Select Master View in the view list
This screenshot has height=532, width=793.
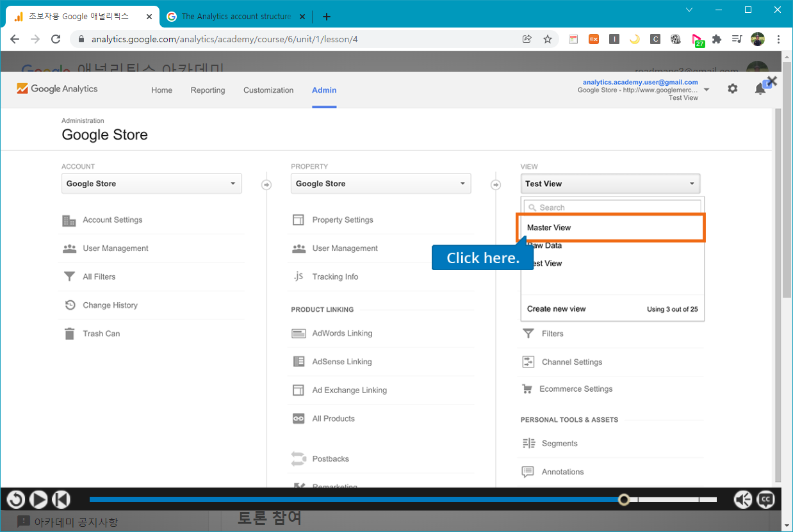point(611,227)
